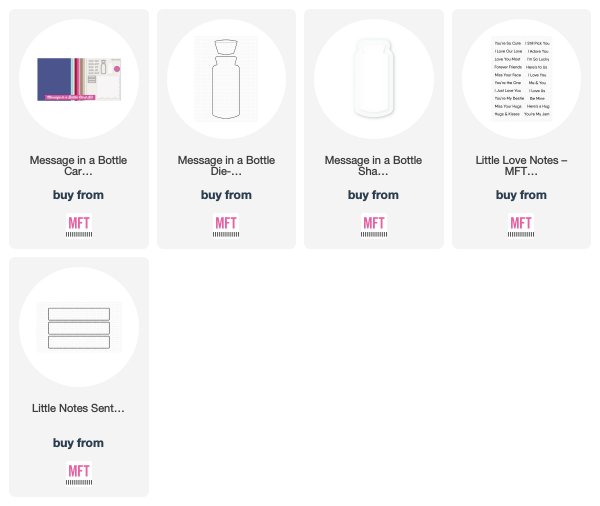
Task: Open the white bottle shaker pouch thumbnail
Action: [373, 78]
